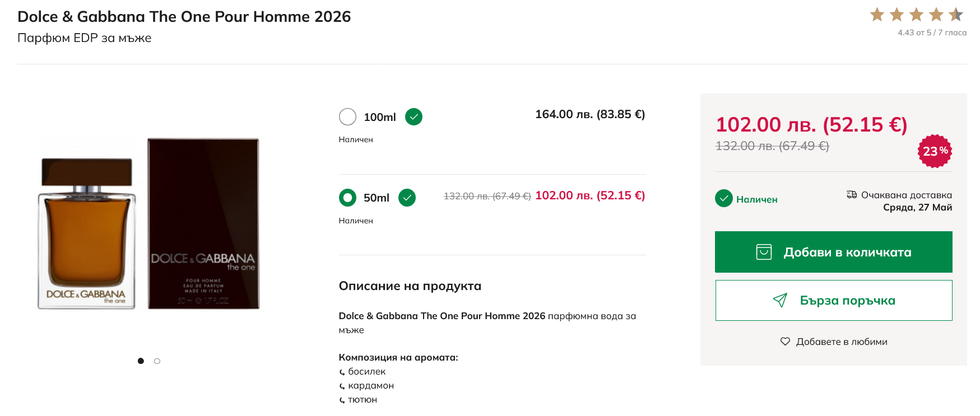Switch to the second product image dot
The width and height of the screenshot is (980, 416).
click(157, 361)
